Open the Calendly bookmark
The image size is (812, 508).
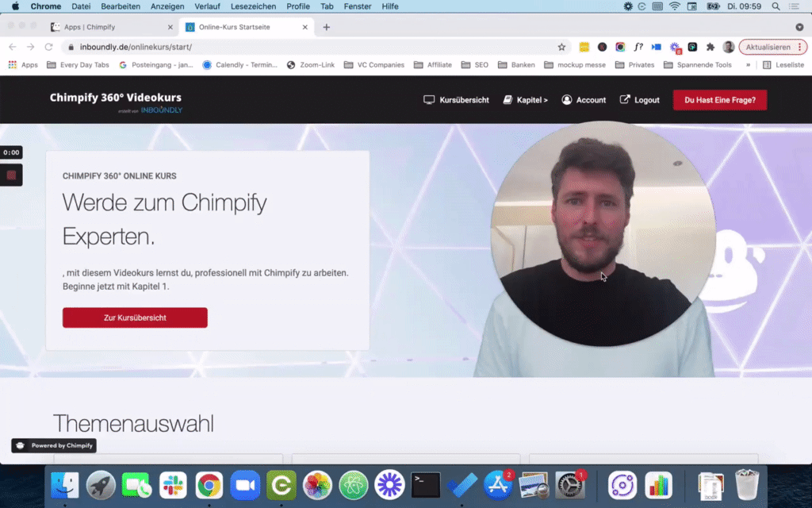(x=239, y=65)
